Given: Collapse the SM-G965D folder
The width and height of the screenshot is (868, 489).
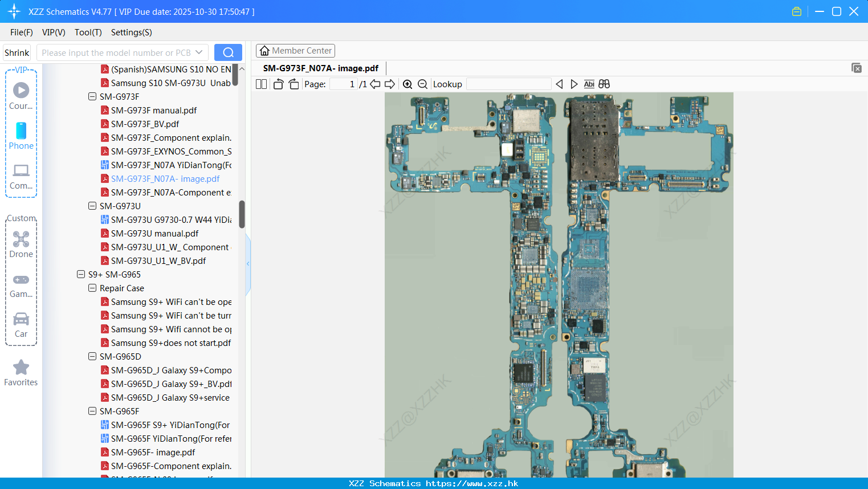Looking at the screenshot, I should click(x=92, y=356).
